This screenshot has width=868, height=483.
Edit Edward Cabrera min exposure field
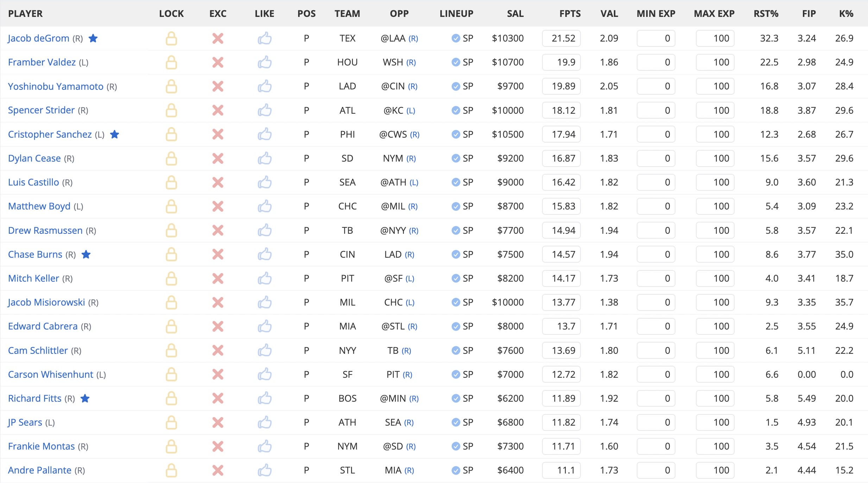pyautogui.click(x=656, y=326)
